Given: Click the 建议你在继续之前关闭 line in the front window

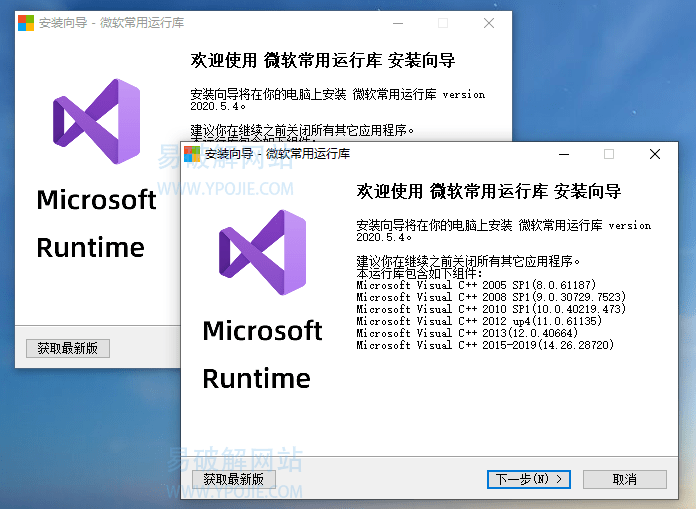Looking at the screenshot, I should [468, 261].
